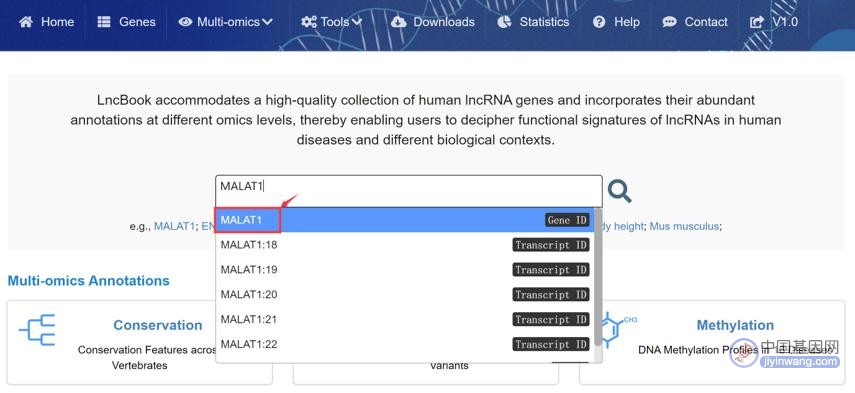This screenshot has width=855, height=393.
Task: Click the Home house icon
Action: point(26,22)
